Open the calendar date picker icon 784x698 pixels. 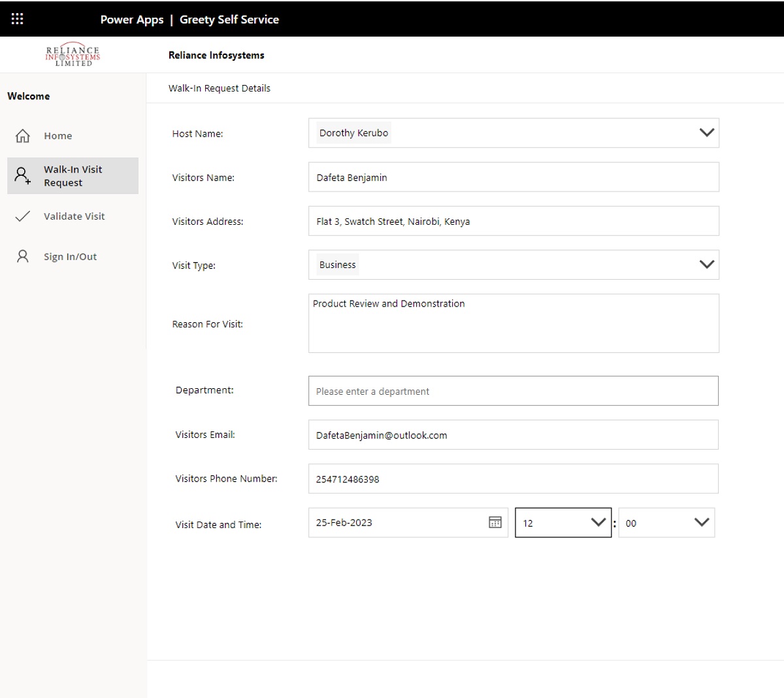495,522
